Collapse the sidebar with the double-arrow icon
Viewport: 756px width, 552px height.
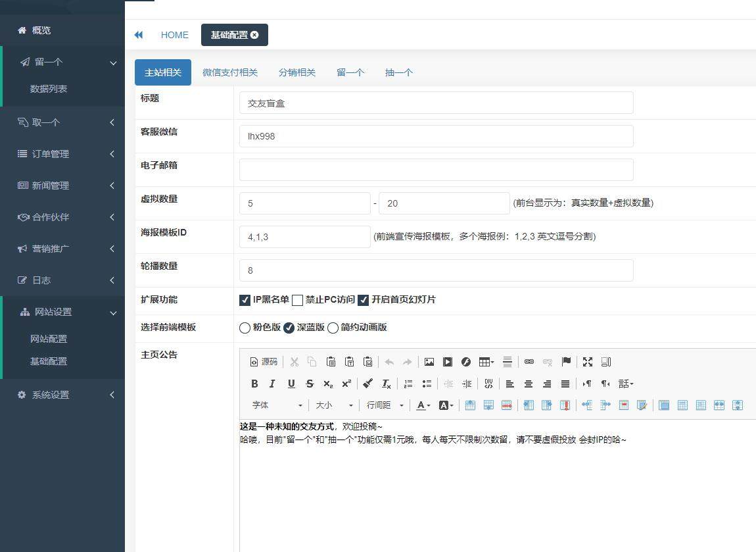click(139, 35)
